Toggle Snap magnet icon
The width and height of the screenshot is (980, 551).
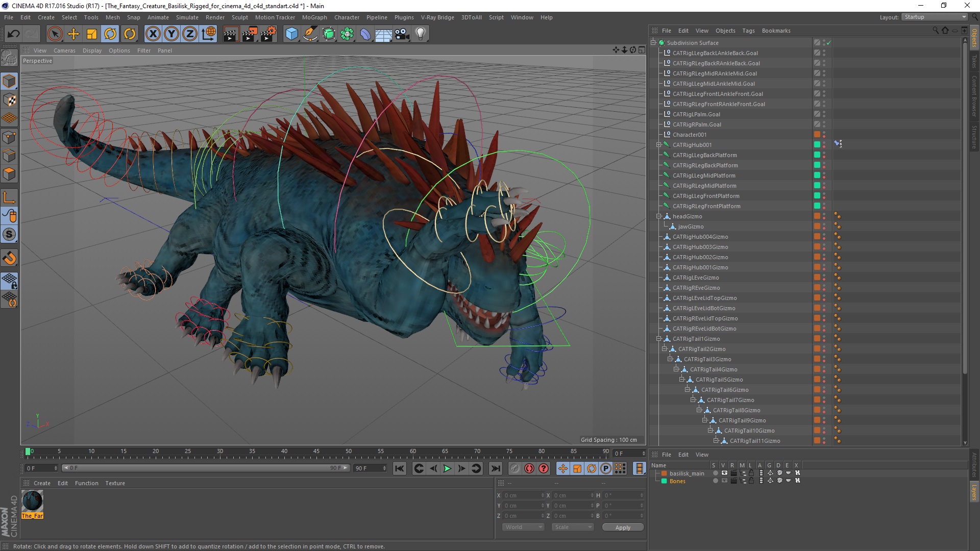pos(9,258)
